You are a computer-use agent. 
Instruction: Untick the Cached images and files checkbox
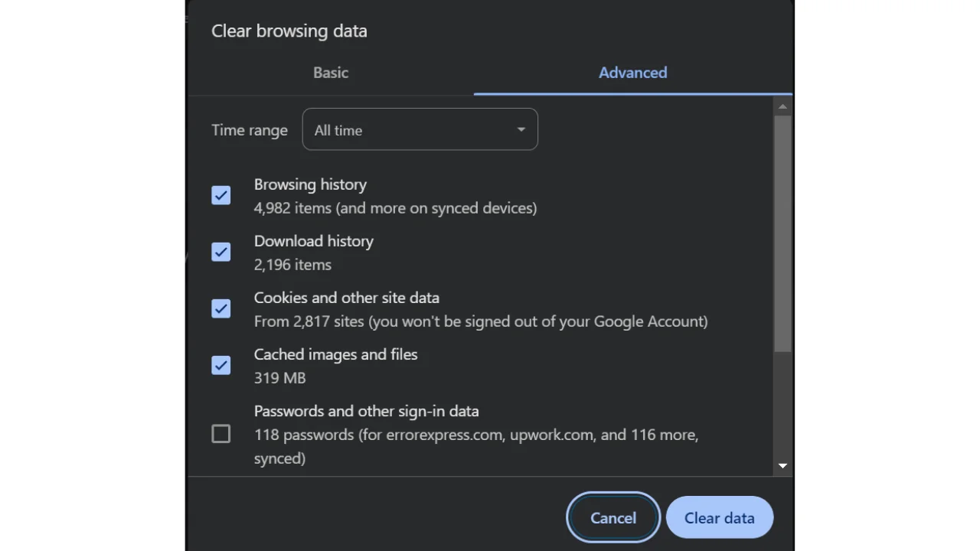tap(220, 365)
